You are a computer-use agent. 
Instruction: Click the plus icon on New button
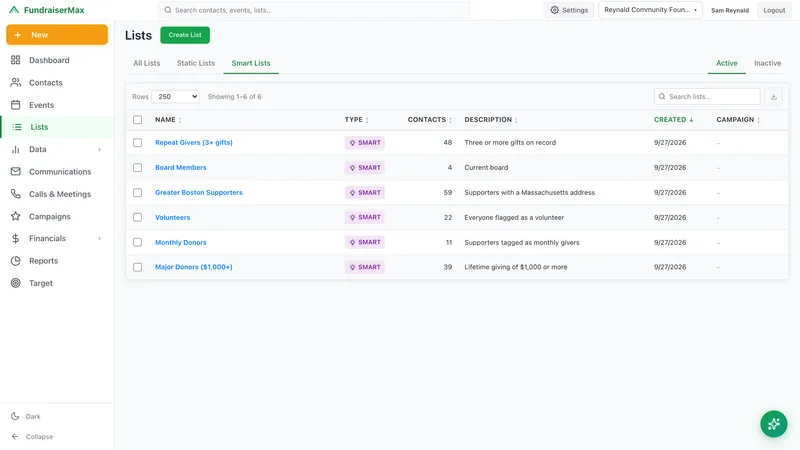tap(18, 35)
